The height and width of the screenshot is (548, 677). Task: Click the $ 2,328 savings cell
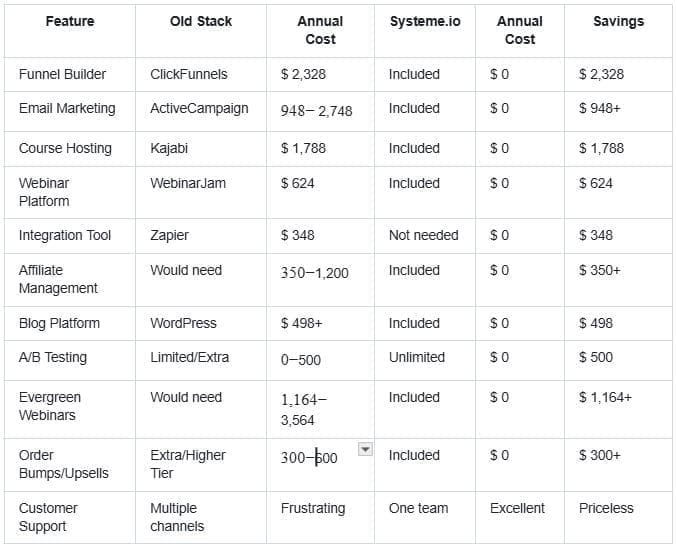[x=601, y=74]
